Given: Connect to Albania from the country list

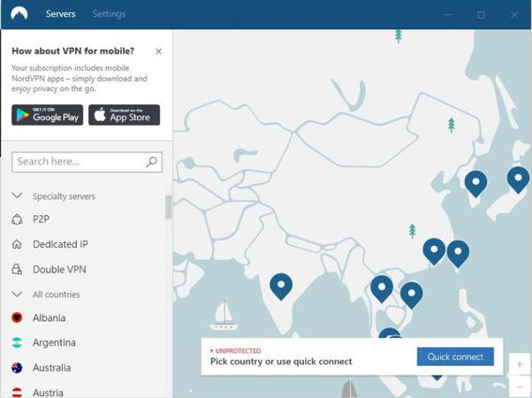Looking at the screenshot, I should point(49,318).
